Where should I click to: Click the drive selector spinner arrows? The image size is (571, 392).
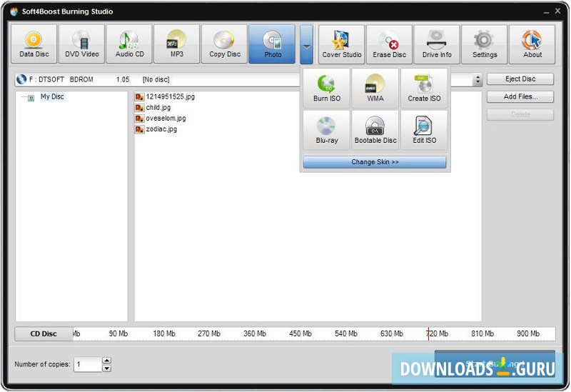[x=477, y=79]
